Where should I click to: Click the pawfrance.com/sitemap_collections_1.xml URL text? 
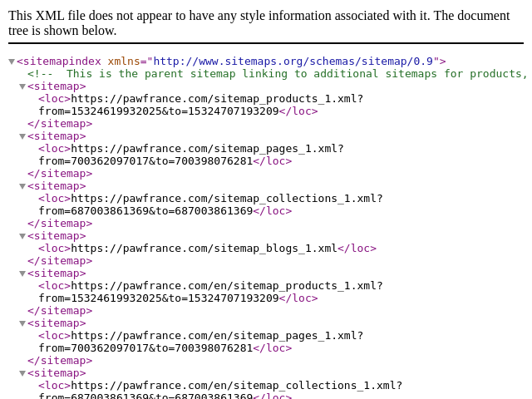[x=226, y=199]
